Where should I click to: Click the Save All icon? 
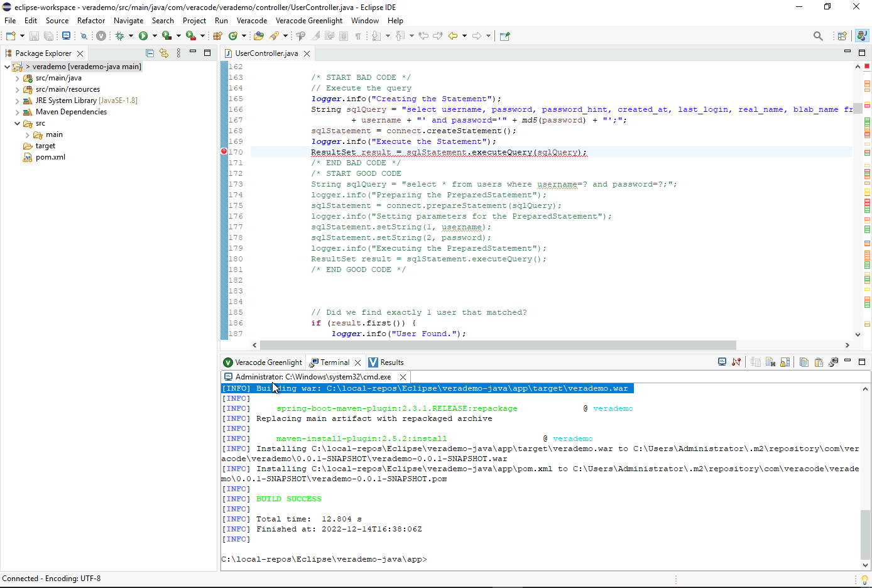48,36
